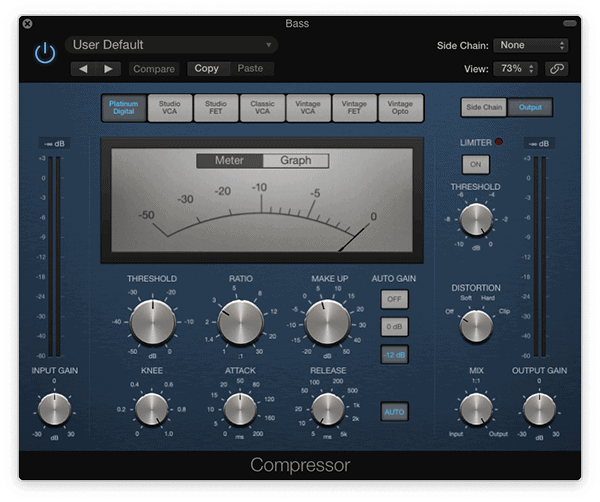
Task: Choose the Vintage Opto compressor type
Action: click(400, 107)
